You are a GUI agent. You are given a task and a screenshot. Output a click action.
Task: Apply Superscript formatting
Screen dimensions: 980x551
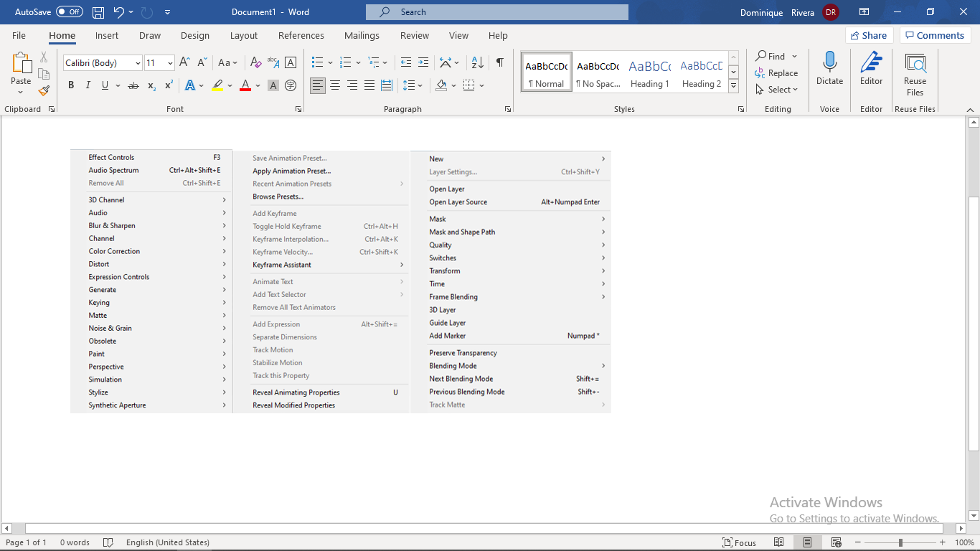point(169,85)
